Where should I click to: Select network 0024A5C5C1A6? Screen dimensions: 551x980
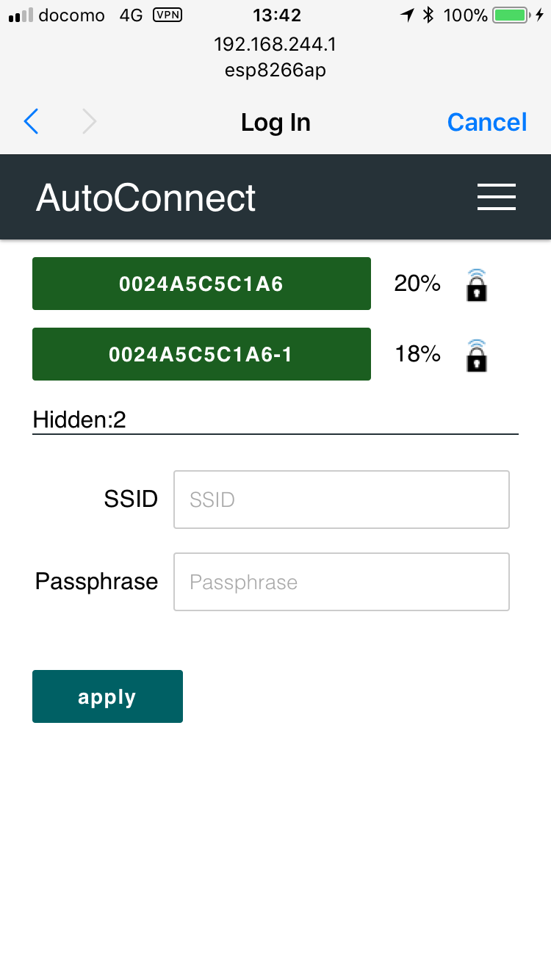tap(201, 284)
